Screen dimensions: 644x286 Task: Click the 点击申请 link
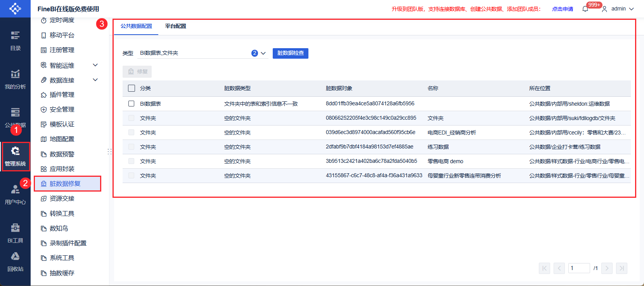(x=563, y=9)
